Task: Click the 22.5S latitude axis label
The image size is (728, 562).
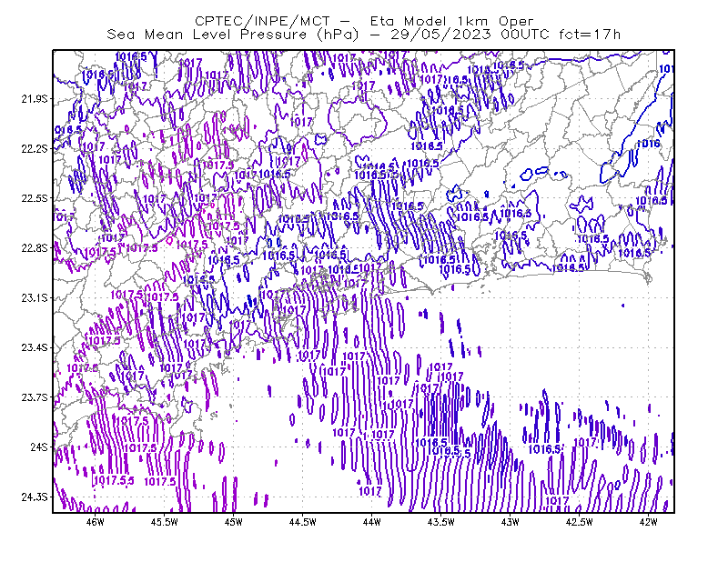Action: [x=35, y=198]
